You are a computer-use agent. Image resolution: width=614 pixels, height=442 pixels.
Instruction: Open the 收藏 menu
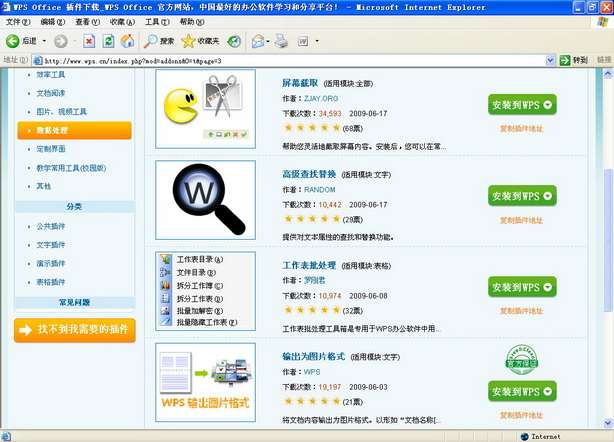(122, 22)
